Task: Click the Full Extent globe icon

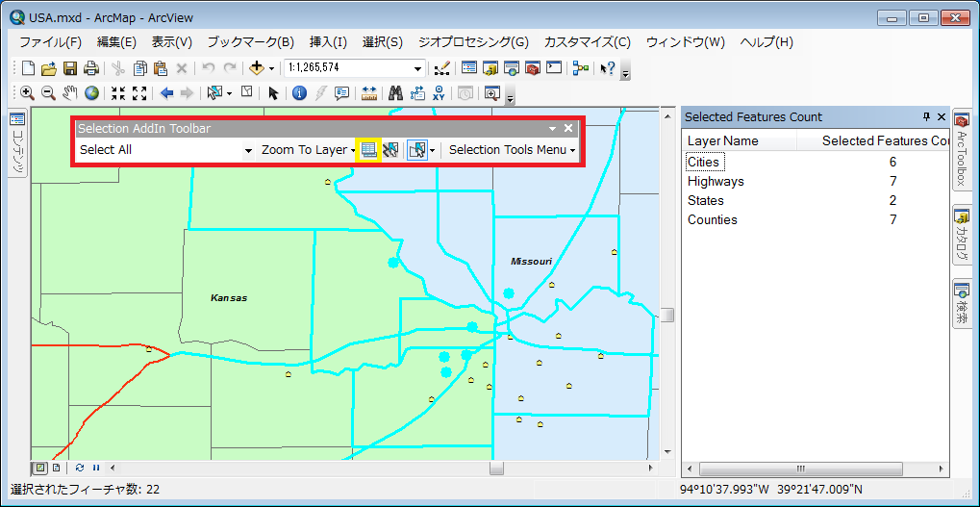Action: point(92,93)
